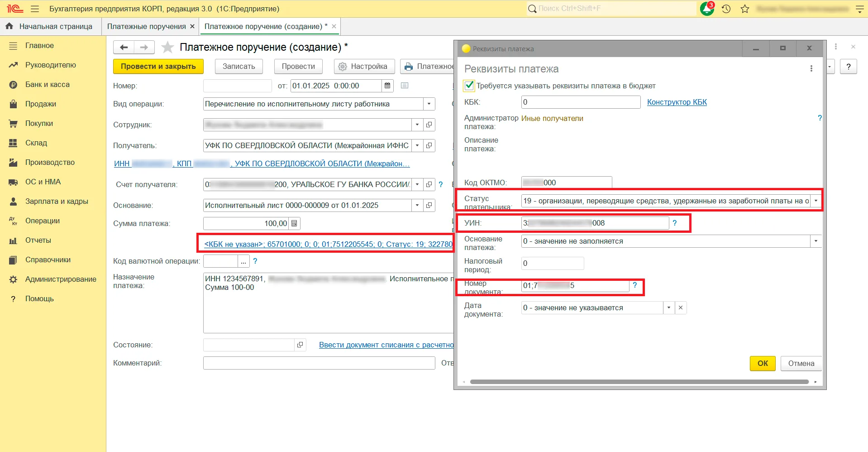The height and width of the screenshot is (452, 868).
Task: Open the KBK constructor link
Action: 677,102
